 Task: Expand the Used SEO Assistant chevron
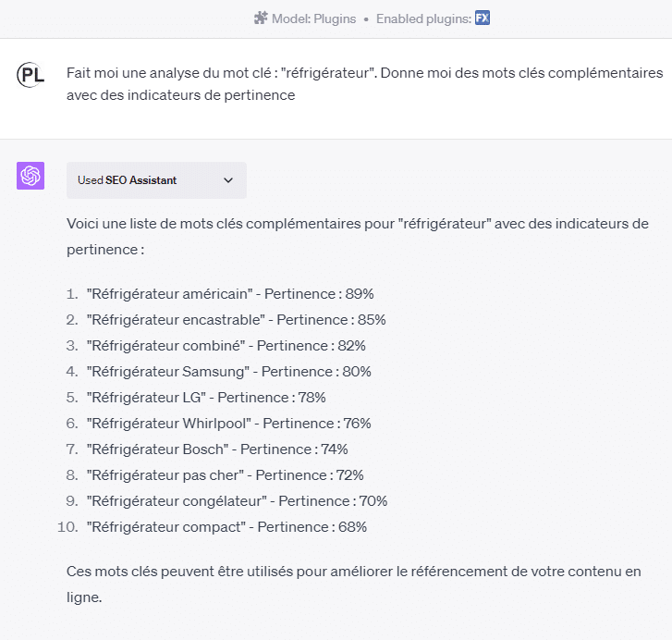[228, 180]
